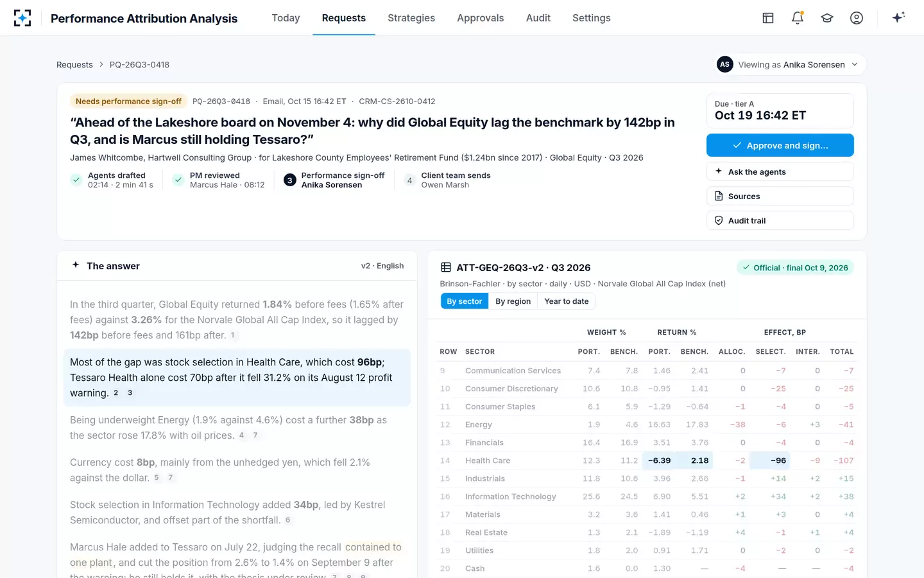Viewport: 924px width, 578px height.
Task: Click the highlighted −96 select effect cell
Action: [770, 460]
